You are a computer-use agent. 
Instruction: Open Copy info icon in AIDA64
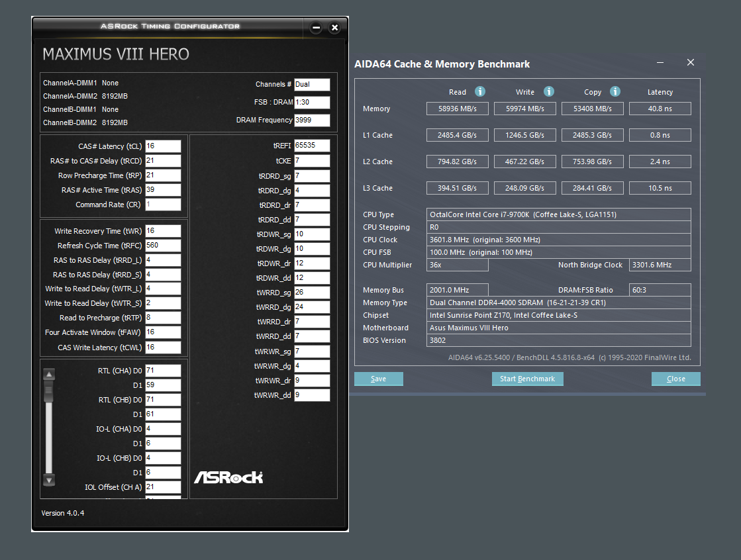coord(615,92)
